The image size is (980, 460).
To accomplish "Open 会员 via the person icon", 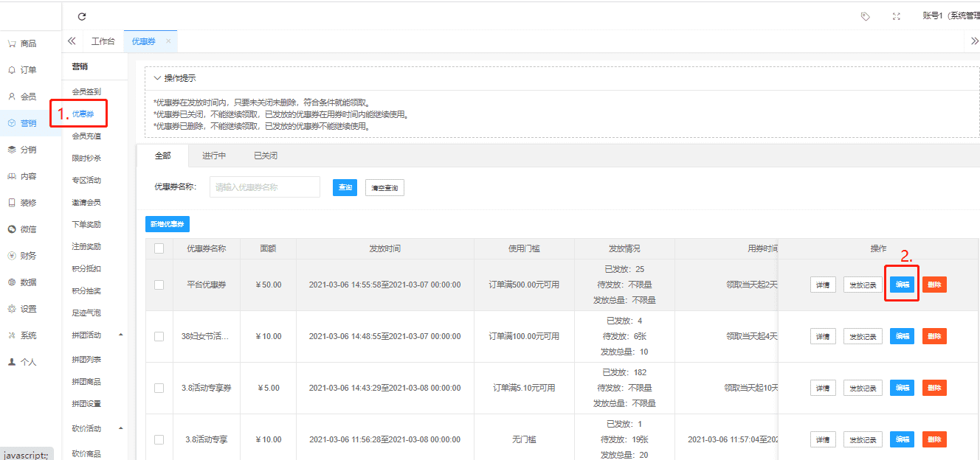I will click(12, 97).
